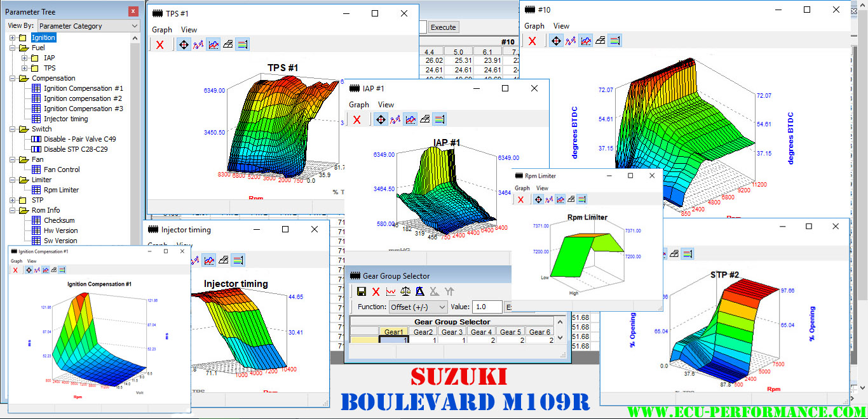Click the Execute button
The image size is (868, 419).
click(444, 27)
